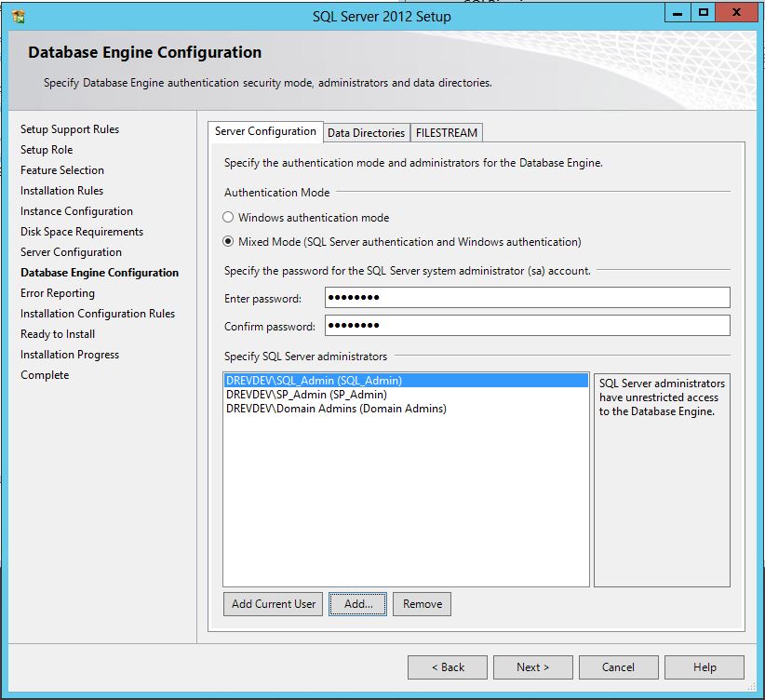
Task: Open the FILESTREAM tab
Action: pyautogui.click(x=447, y=133)
